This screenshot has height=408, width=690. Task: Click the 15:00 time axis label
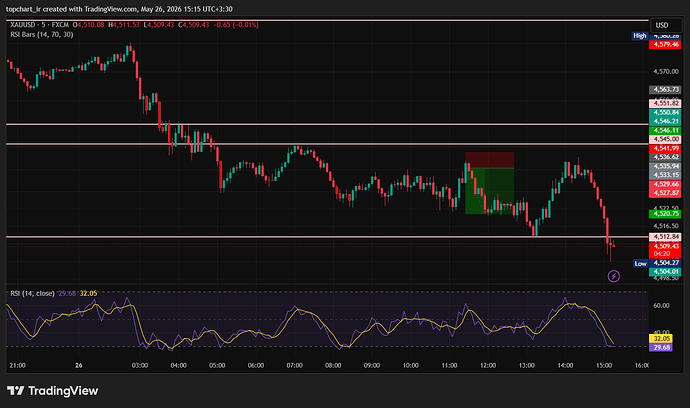coord(604,365)
